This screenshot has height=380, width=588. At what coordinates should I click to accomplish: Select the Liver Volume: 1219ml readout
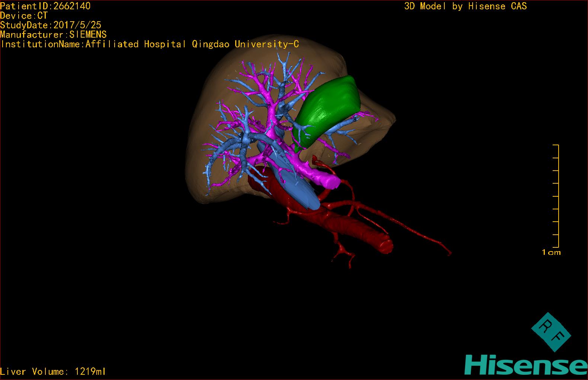pos(53,371)
